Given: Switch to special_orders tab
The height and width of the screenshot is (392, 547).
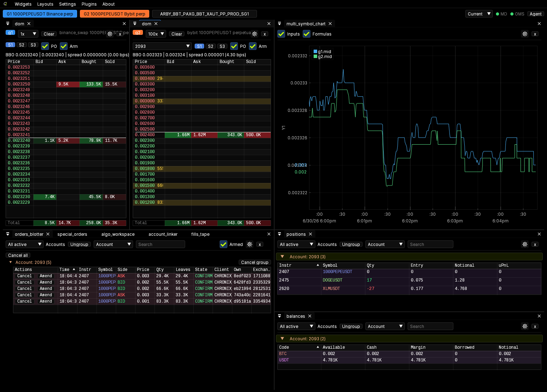Looking at the screenshot, I should (x=72, y=234).
